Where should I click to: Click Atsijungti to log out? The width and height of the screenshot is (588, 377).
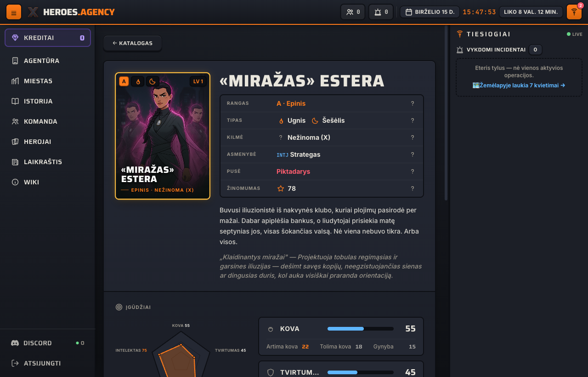(48, 363)
